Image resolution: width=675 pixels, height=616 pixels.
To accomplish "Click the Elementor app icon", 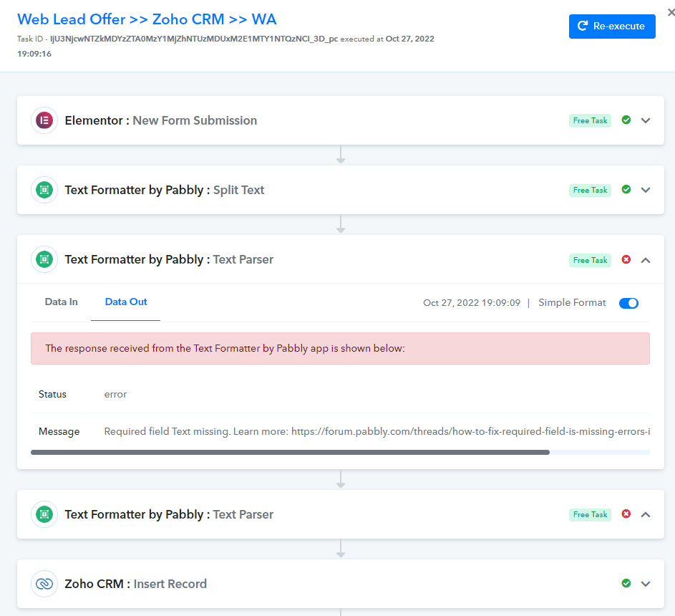I will pyautogui.click(x=44, y=120).
